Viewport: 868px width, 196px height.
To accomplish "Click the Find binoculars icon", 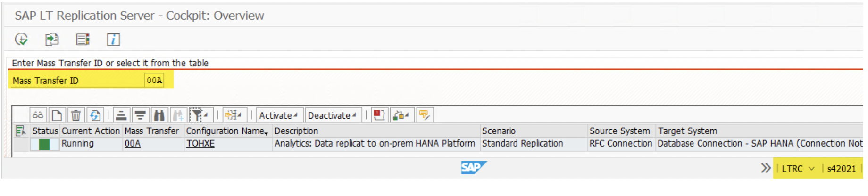I will pyautogui.click(x=159, y=115).
